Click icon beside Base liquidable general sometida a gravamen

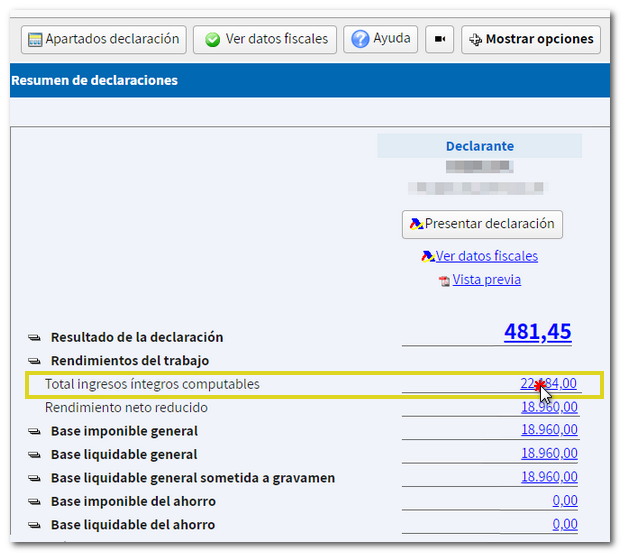point(33,478)
